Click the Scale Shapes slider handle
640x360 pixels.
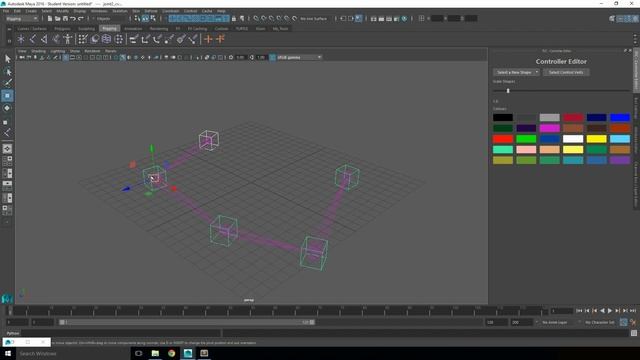tap(508, 91)
